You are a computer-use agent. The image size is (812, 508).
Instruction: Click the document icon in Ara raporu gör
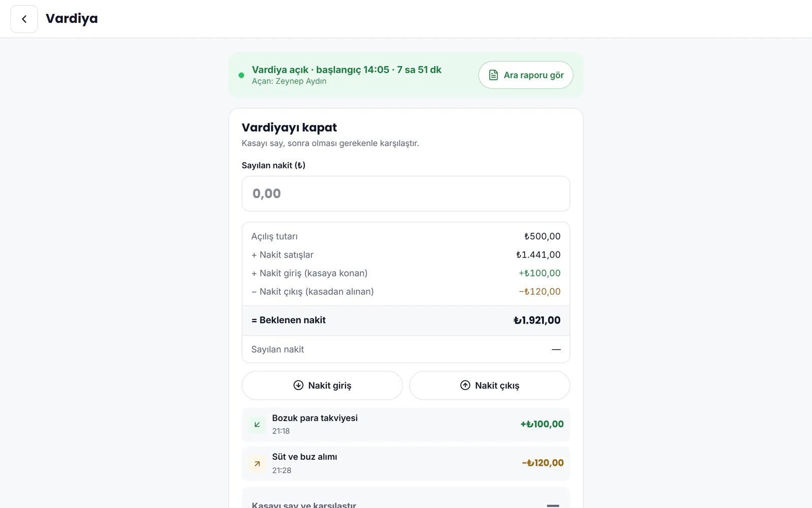pos(493,75)
